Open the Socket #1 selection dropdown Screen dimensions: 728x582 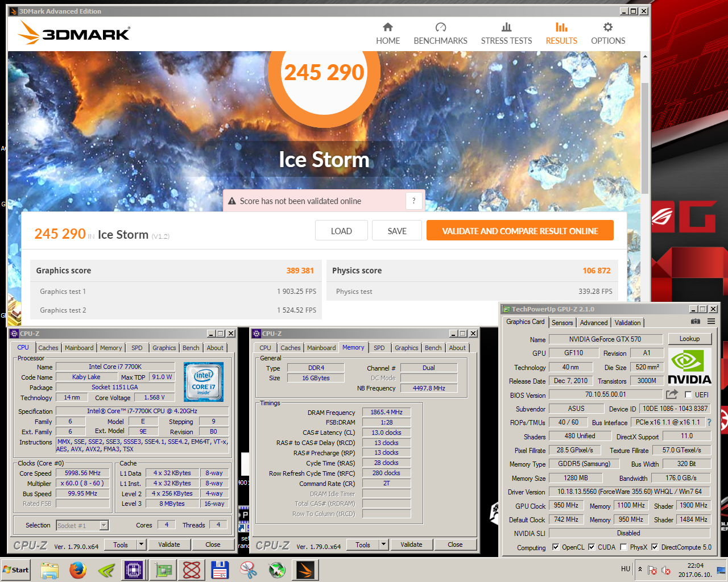(82, 525)
